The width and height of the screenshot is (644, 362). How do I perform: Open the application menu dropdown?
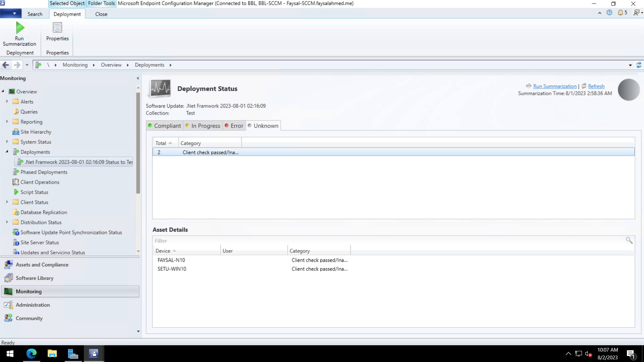[x=11, y=14]
